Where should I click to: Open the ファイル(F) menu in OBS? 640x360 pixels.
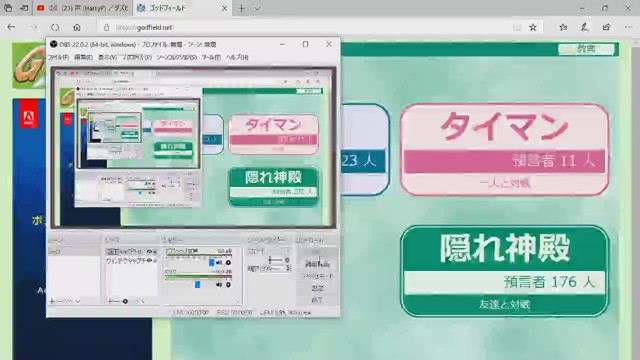pyautogui.click(x=58, y=57)
